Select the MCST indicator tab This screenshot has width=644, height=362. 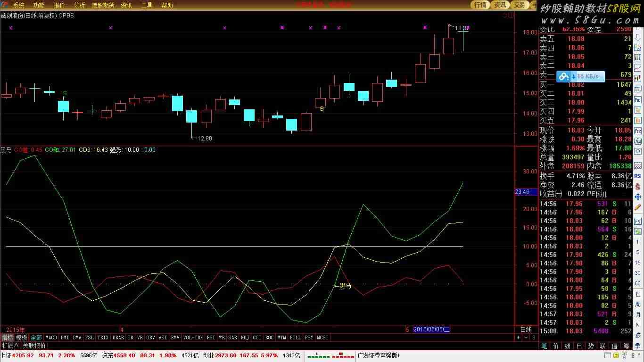(323, 337)
